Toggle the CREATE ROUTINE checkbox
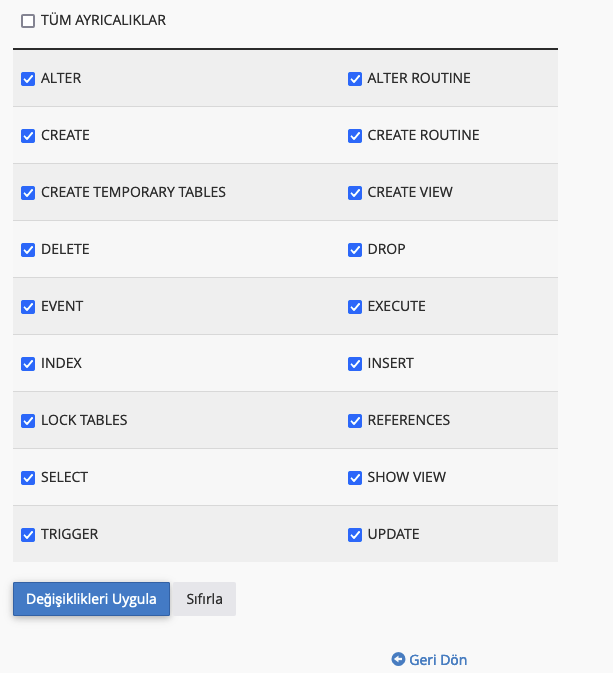 coord(355,136)
